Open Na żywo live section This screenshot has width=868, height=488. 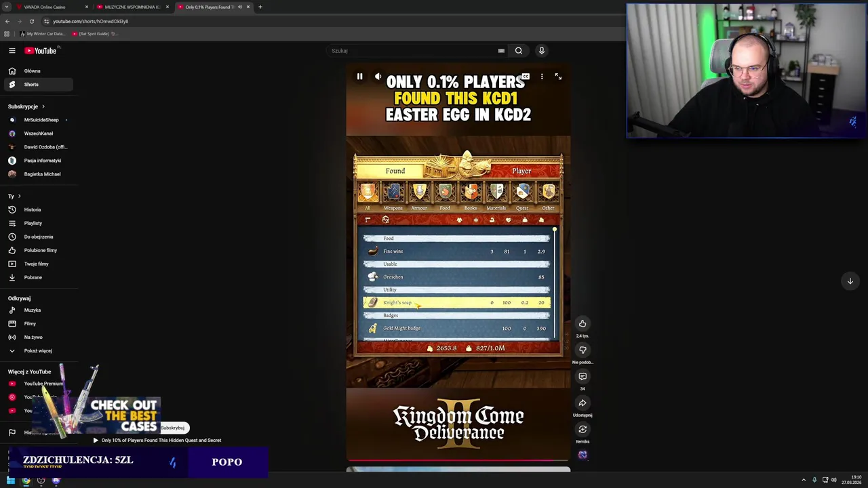(x=38, y=338)
